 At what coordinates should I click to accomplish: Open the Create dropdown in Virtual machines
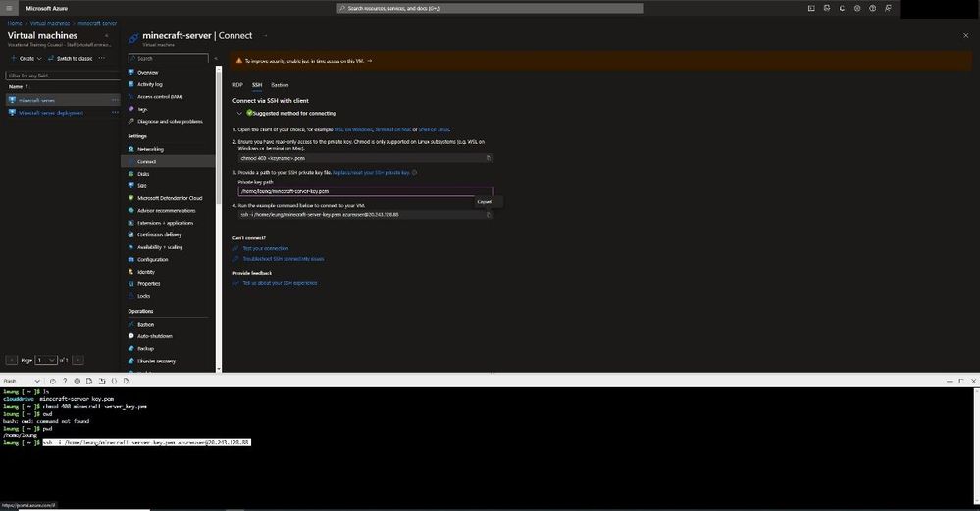(26, 58)
